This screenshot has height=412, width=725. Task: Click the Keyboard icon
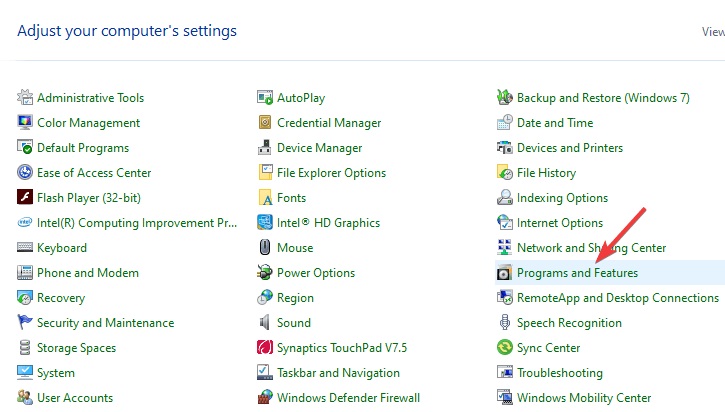click(25, 247)
